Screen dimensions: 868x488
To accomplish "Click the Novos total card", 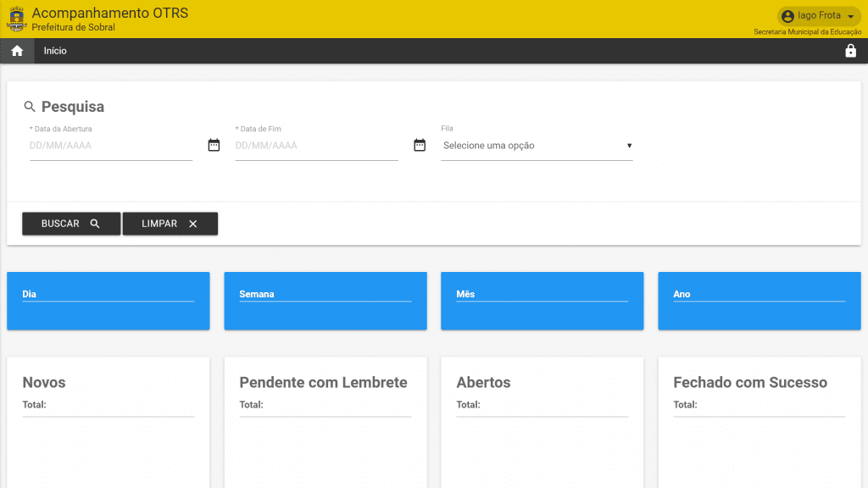I will (108, 422).
